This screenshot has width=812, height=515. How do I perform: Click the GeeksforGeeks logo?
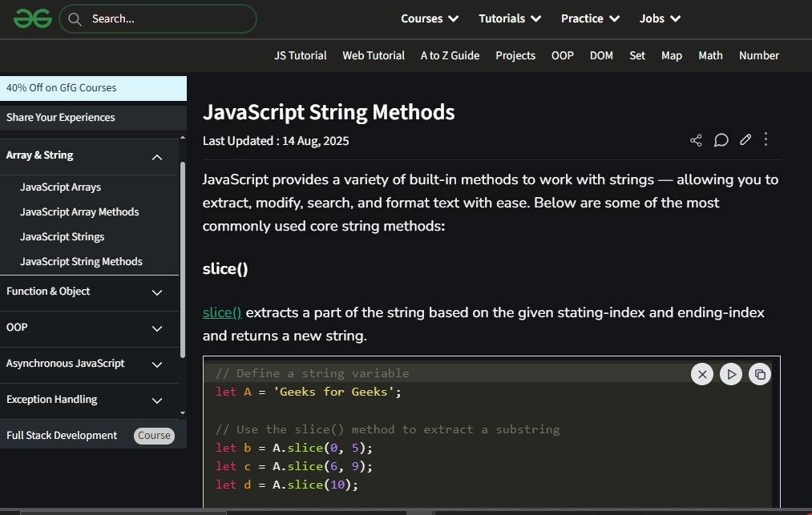(32, 18)
